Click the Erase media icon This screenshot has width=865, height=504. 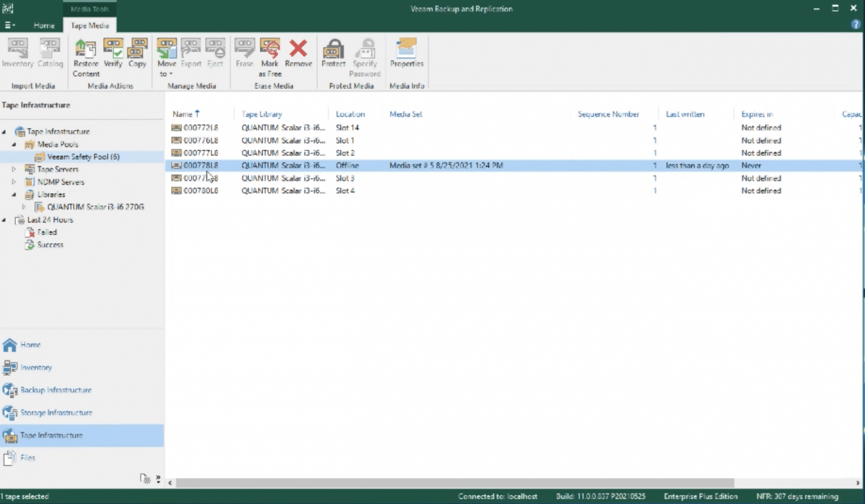(x=244, y=53)
